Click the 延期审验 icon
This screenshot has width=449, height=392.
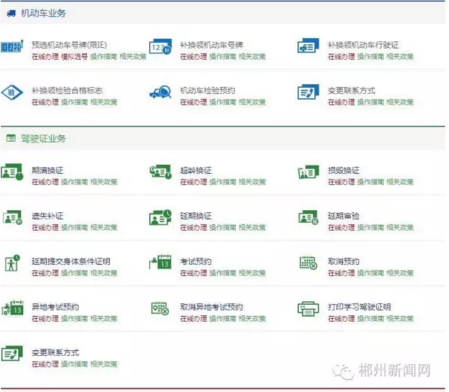308,217
